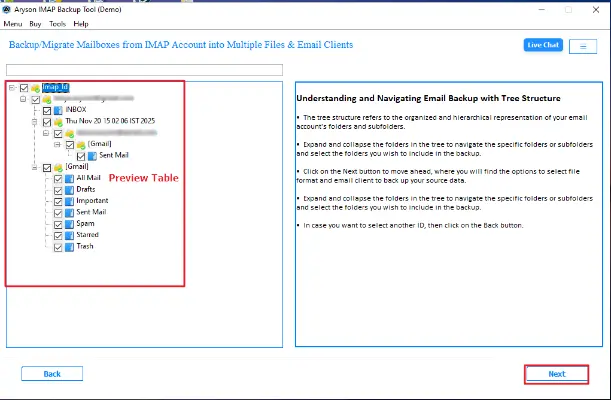Click the Aryson app logo in title bar
Screen dimensions: 611x400
[6, 9]
